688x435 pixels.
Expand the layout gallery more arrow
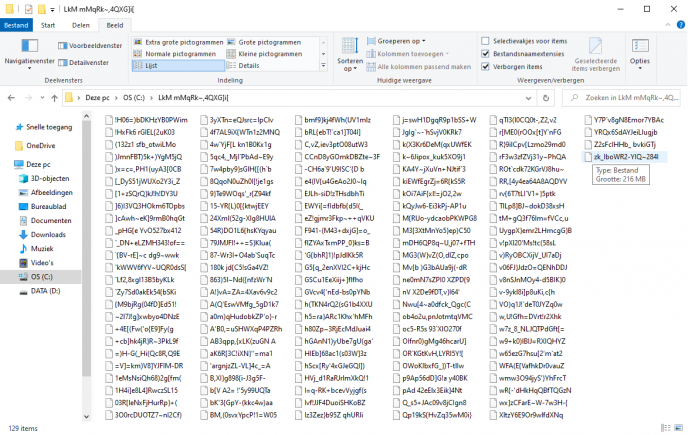(x=323, y=65)
